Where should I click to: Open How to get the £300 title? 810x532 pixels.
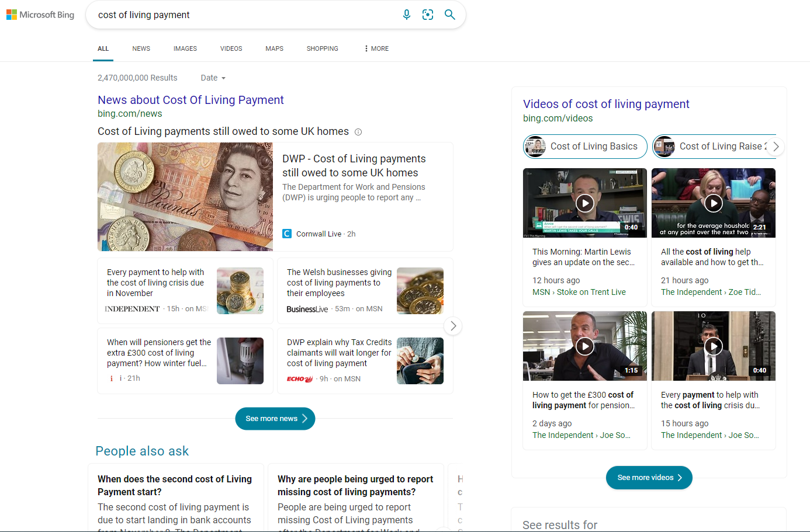[583, 400]
